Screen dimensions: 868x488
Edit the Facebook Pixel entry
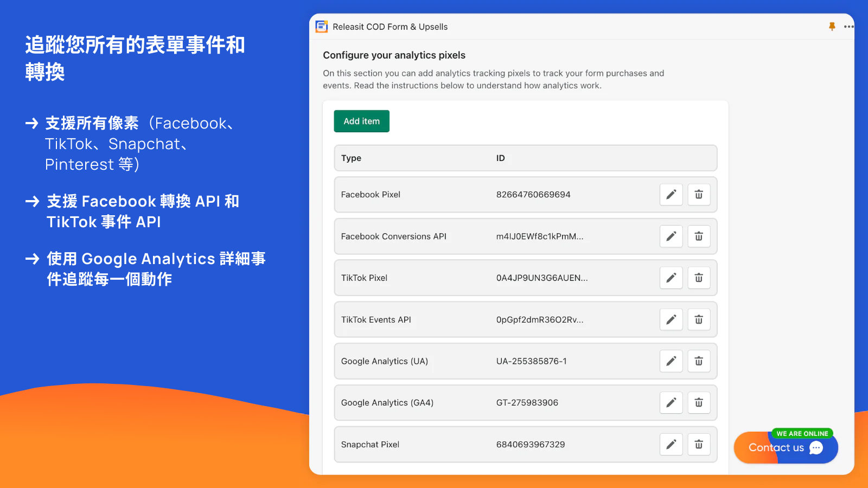pos(671,195)
